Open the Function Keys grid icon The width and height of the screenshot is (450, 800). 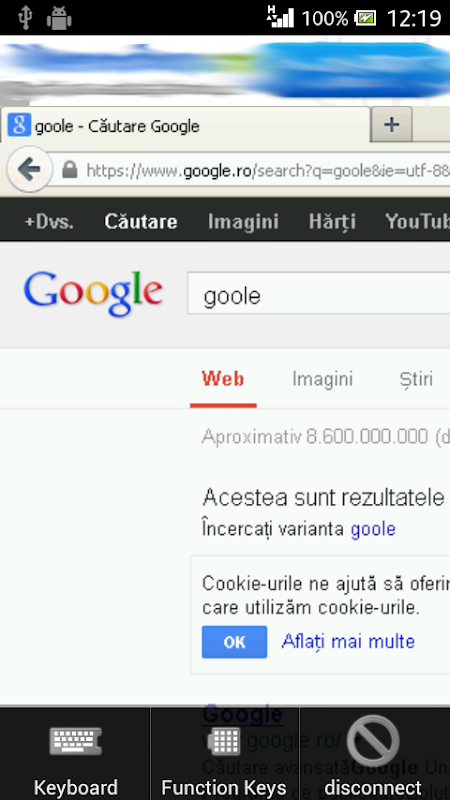pyautogui.click(x=224, y=741)
